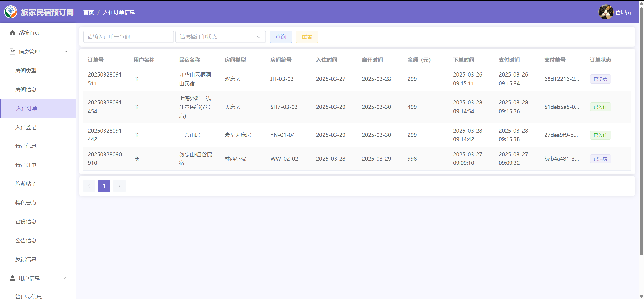Click the site logo icon
The height and width of the screenshot is (299, 644).
(x=11, y=12)
